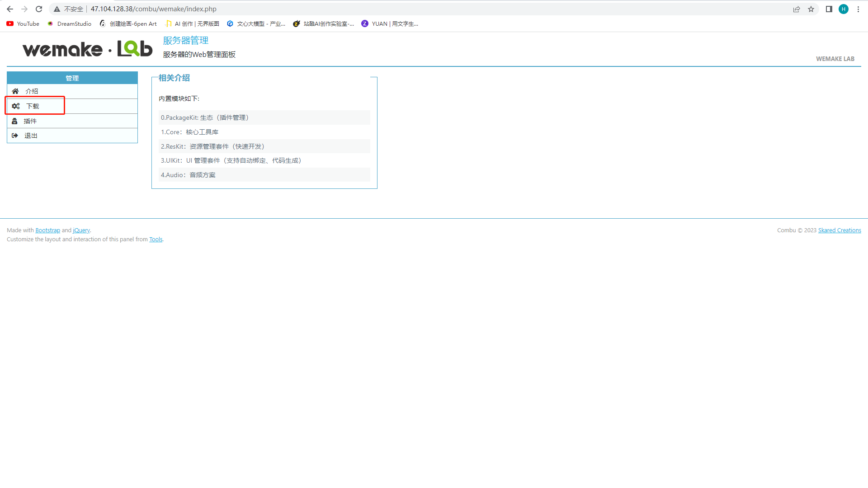Go back to the previous page
Viewport: 868px width, 488px height.
[10, 9]
